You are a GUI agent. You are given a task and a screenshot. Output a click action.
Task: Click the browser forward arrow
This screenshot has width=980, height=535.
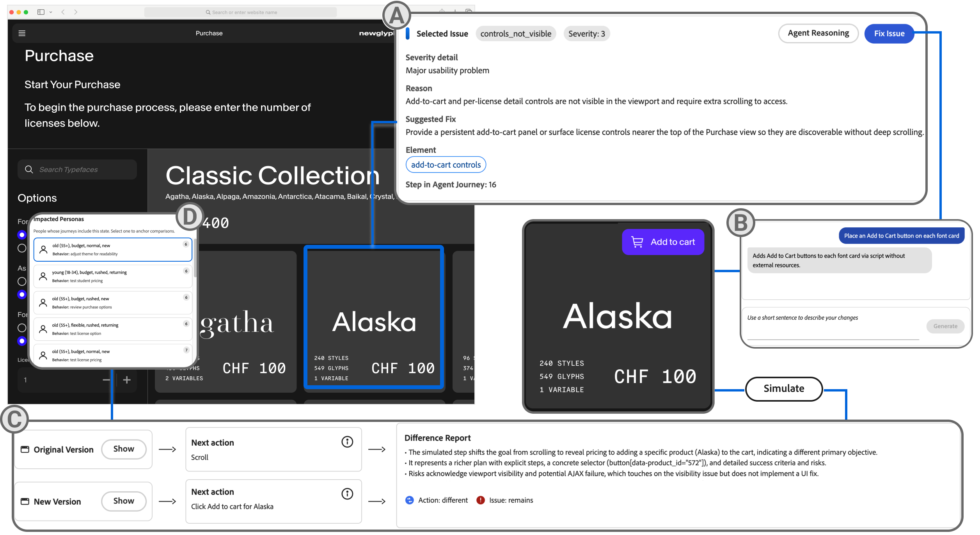(76, 12)
